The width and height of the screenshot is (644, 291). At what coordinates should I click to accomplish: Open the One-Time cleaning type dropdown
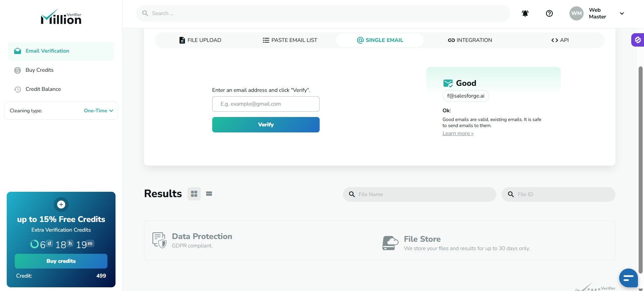(x=98, y=111)
